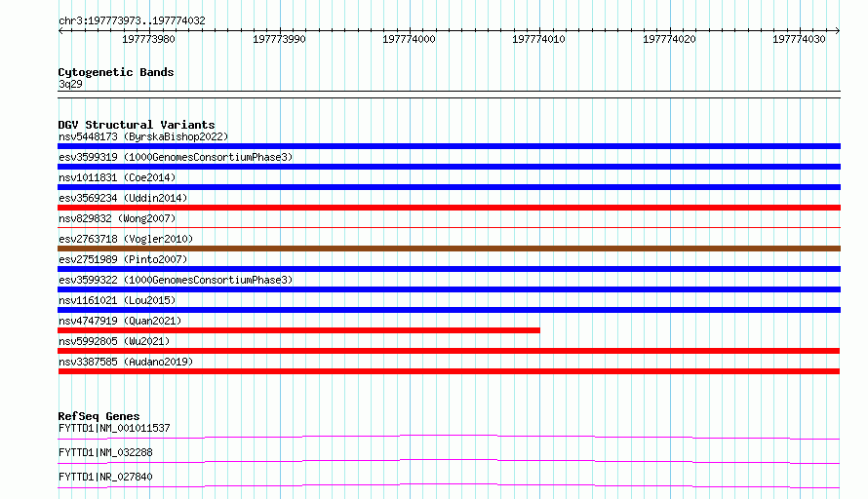Click thin red line under nsv829832
868x499 pixels.
[x=449, y=227]
